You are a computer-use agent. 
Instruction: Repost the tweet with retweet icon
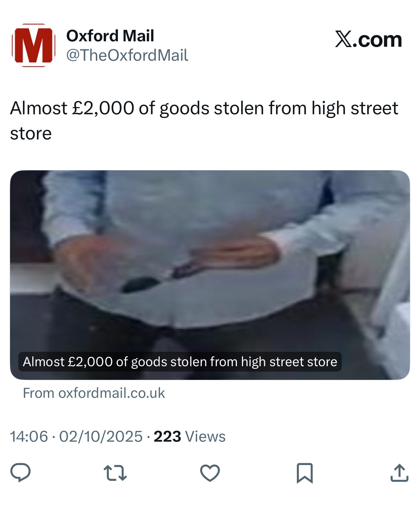115,473
